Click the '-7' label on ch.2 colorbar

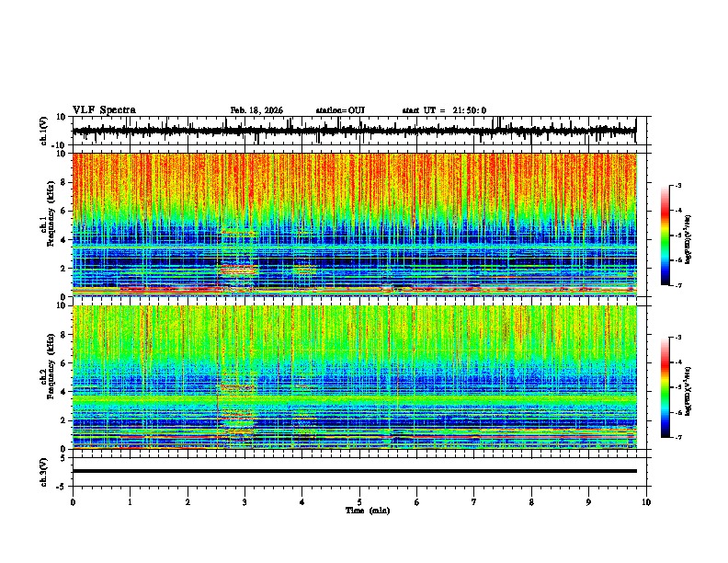click(x=678, y=437)
